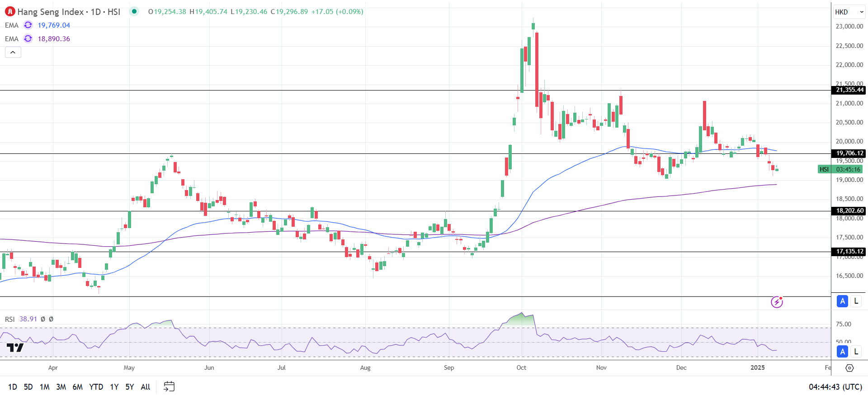Select the 1D time range
The height and width of the screenshot is (396, 868).
(x=13, y=387)
